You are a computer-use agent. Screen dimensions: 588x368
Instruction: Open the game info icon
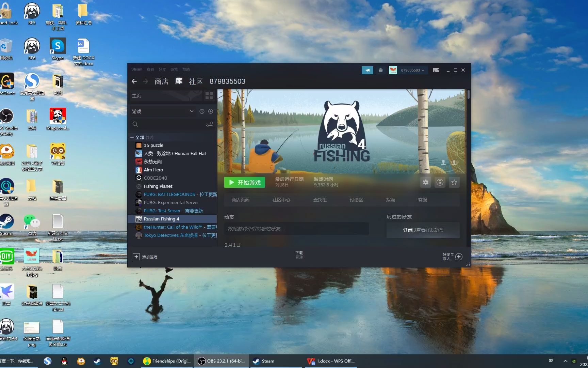[440, 182]
